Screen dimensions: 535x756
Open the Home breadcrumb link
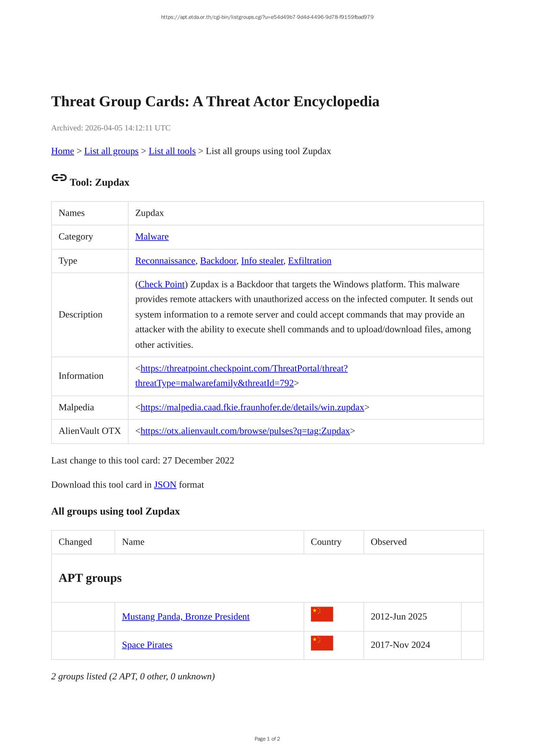click(62, 151)
